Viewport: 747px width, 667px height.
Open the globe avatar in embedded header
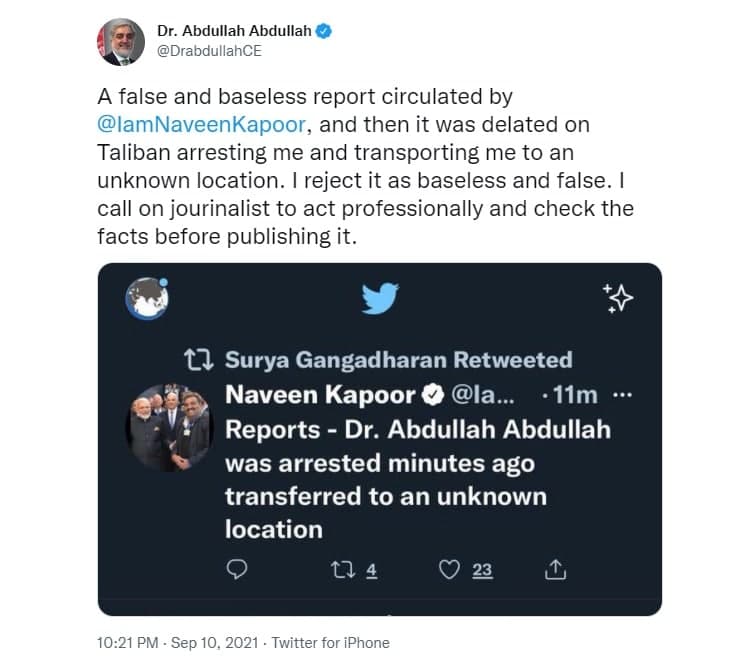click(x=147, y=298)
